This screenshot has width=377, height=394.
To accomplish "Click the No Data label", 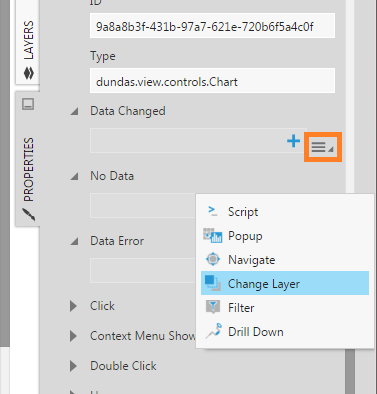I will coord(112,176).
